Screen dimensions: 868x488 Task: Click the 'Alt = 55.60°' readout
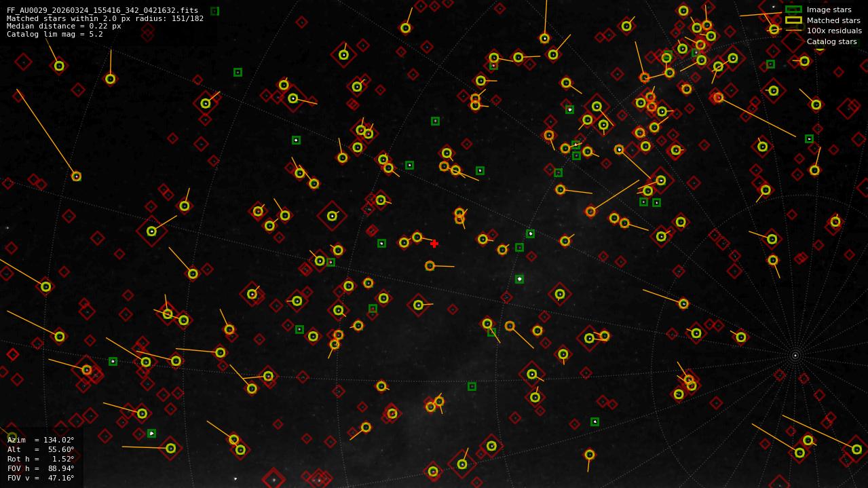coord(41,449)
